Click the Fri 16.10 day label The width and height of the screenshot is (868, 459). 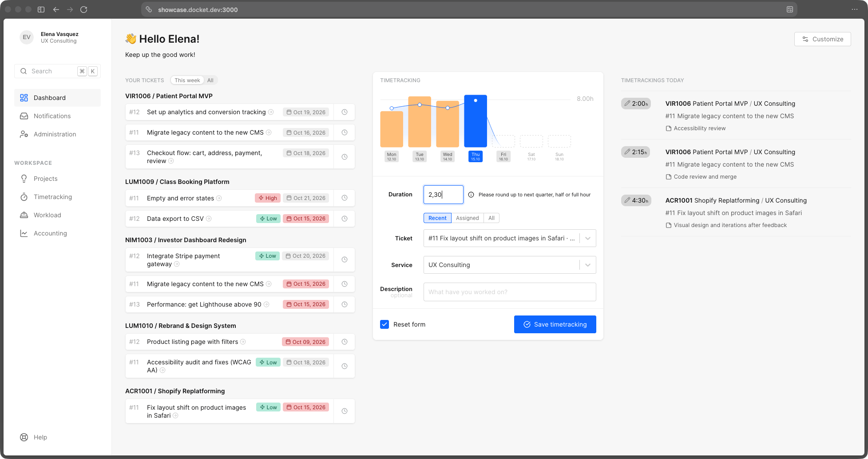click(x=503, y=156)
